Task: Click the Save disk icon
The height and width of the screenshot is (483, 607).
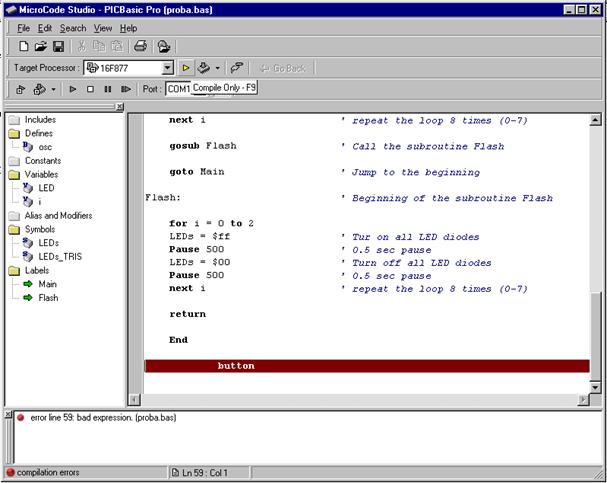Action: click(58, 47)
